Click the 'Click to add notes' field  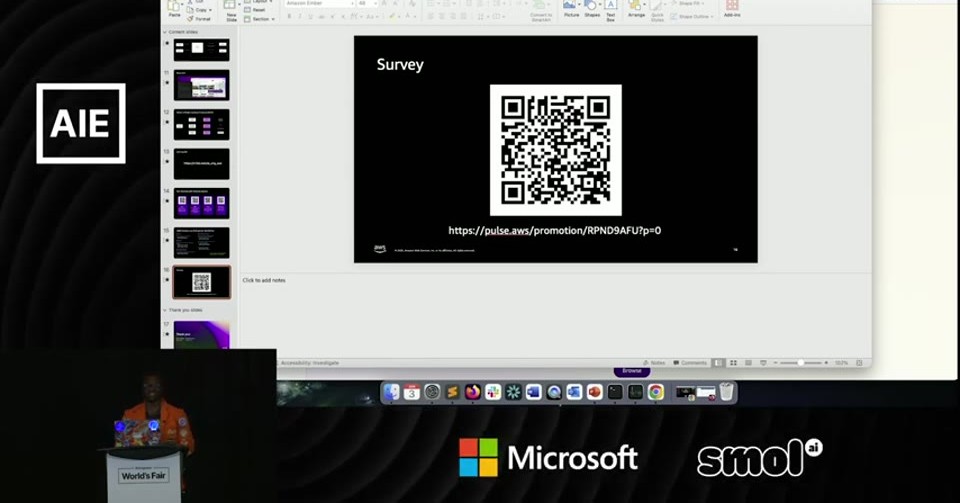(x=264, y=280)
